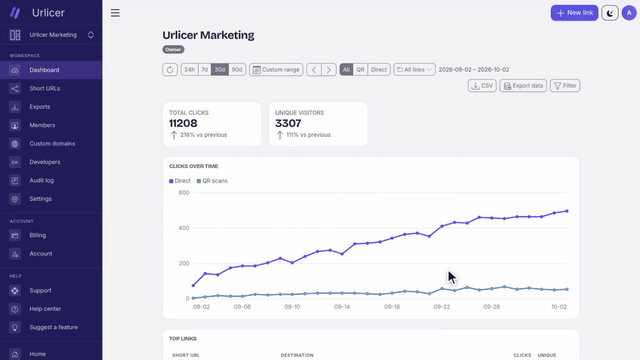Open the All links dropdown

coord(414,70)
